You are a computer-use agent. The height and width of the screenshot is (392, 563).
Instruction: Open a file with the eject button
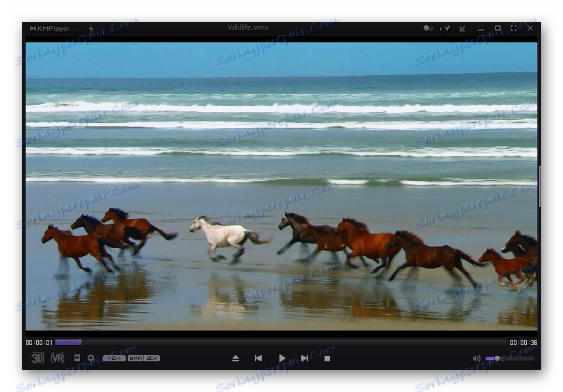(x=236, y=359)
